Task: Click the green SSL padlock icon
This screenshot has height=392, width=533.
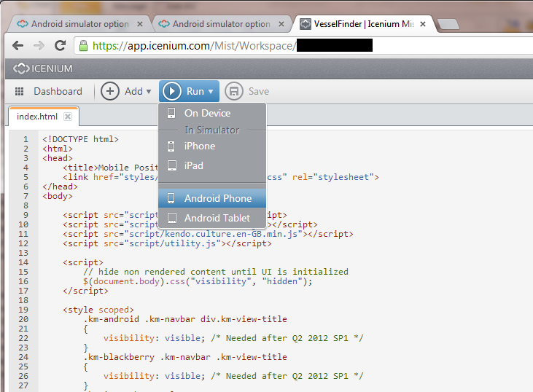Action: pos(83,45)
